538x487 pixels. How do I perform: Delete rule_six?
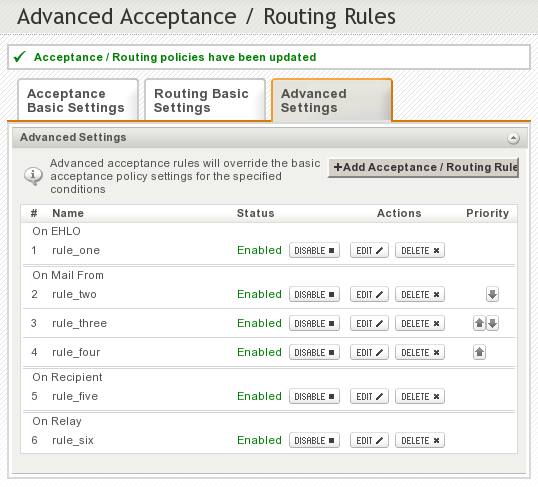pyautogui.click(x=420, y=440)
